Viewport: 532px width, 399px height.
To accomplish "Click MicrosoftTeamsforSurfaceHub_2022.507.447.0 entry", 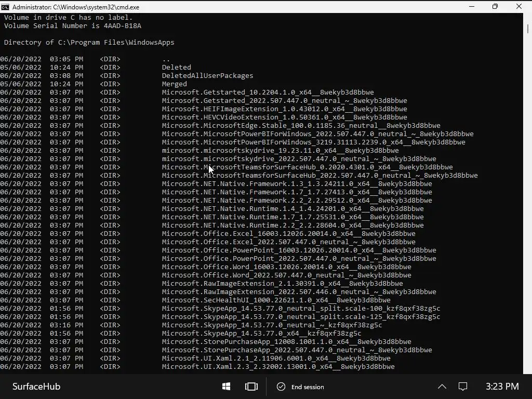I will (x=320, y=176).
